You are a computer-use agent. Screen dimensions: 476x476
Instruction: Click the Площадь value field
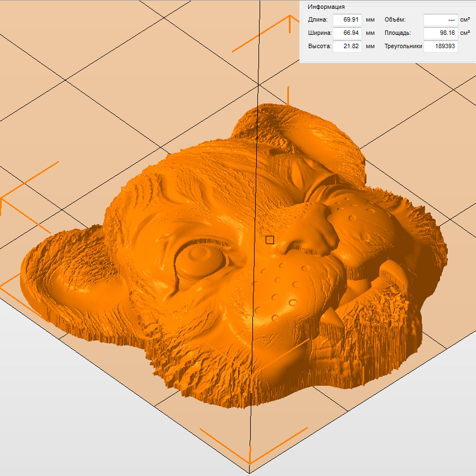[x=441, y=33]
